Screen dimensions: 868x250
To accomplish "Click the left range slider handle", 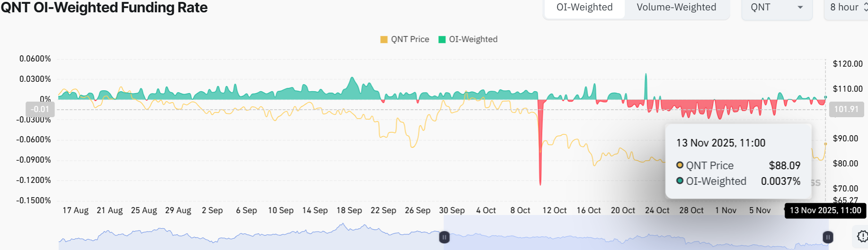I will point(444,237).
